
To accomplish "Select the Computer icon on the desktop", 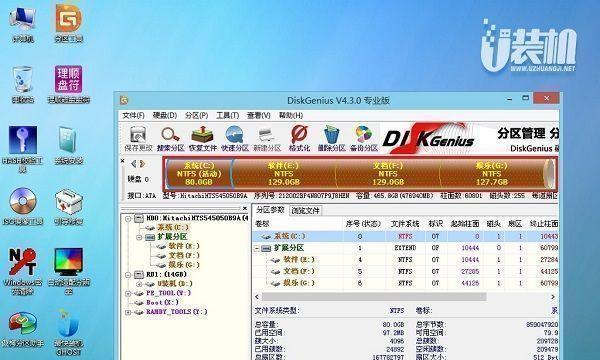I will pyautogui.click(x=23, y=24).
